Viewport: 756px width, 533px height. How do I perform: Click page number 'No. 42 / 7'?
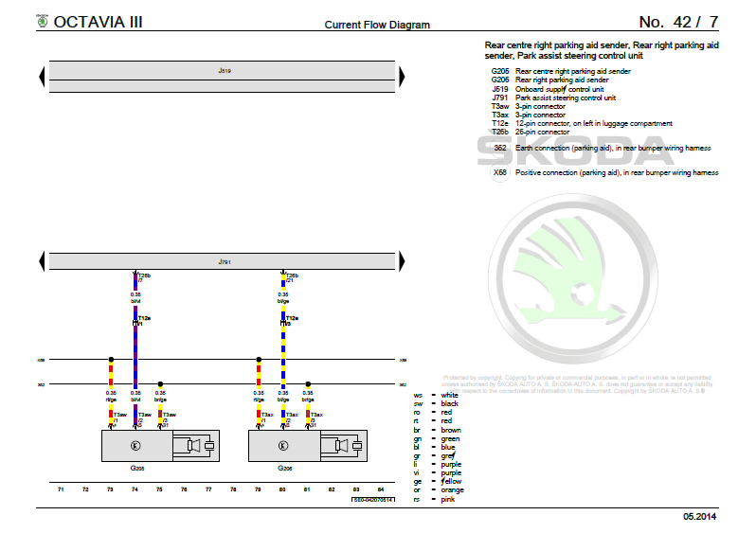pos(678,22)
